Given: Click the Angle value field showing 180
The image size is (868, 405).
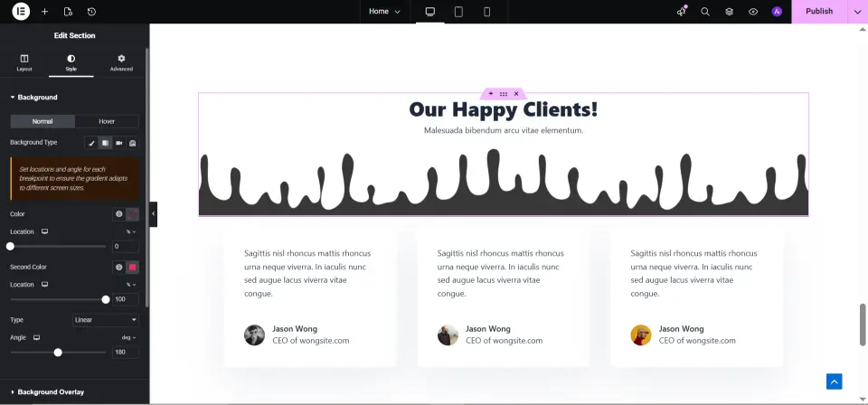Looking at the screenshot, I should coord(126,353).
